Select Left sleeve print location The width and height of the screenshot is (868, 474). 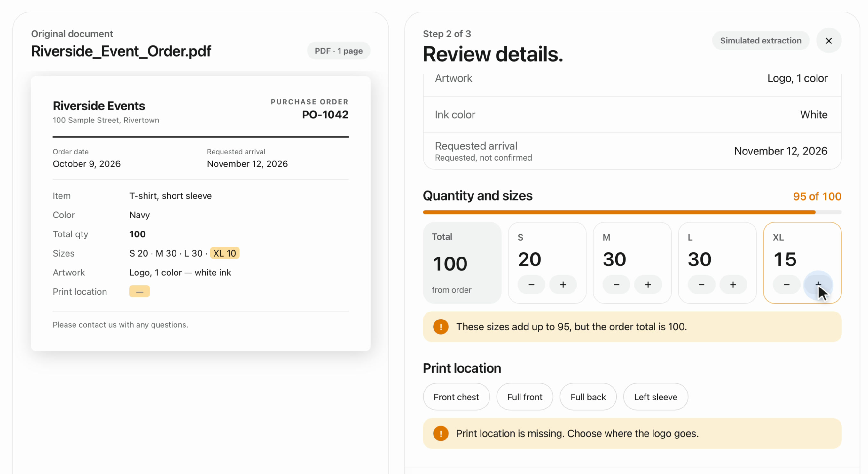[655, 397]
